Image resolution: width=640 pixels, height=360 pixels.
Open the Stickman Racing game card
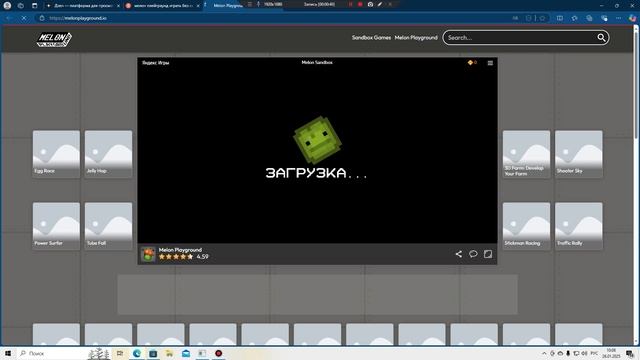(527, 226)
